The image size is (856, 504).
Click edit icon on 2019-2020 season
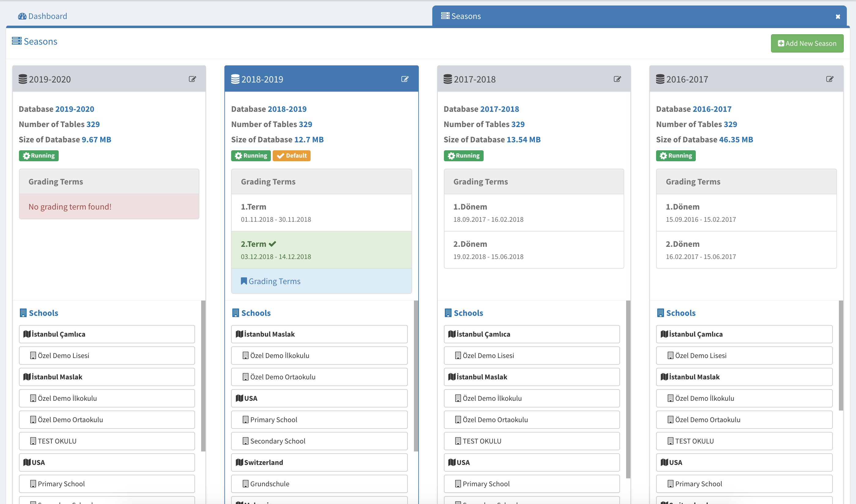click(x=192, y=79)
